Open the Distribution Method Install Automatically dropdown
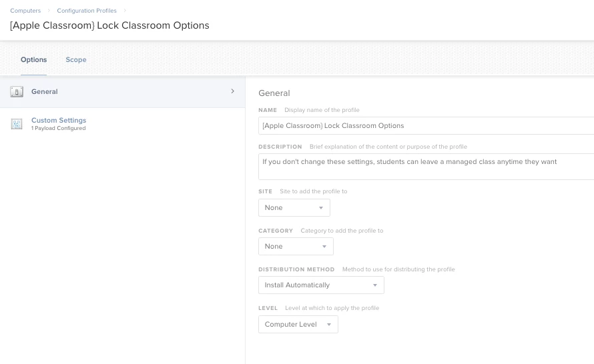The image size is (594, 364). (x=320, y=285)
